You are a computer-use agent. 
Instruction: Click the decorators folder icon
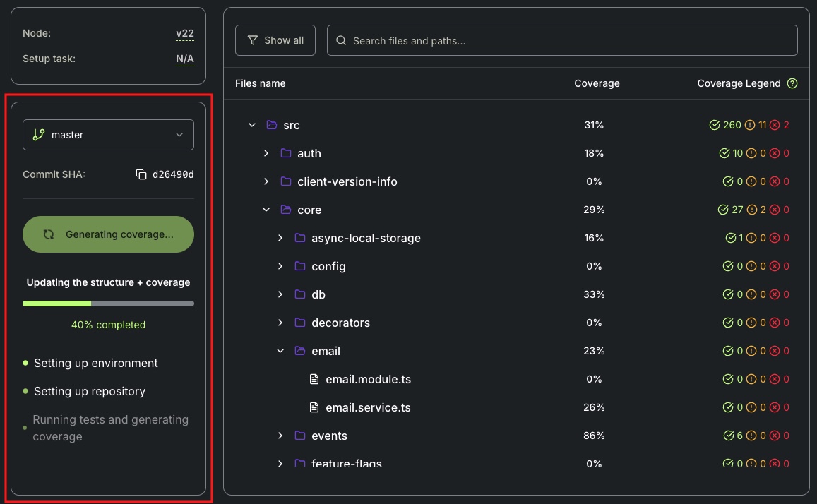(299, 323)
